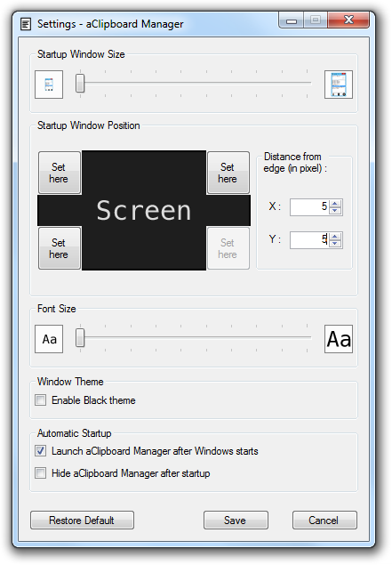392x565 pixels.
Task: Set window position to bottom-left corner
Action: coord(60,248)
